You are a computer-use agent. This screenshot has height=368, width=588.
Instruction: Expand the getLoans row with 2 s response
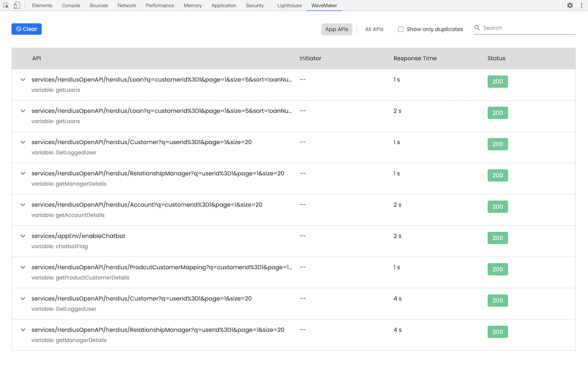(23, 111)
